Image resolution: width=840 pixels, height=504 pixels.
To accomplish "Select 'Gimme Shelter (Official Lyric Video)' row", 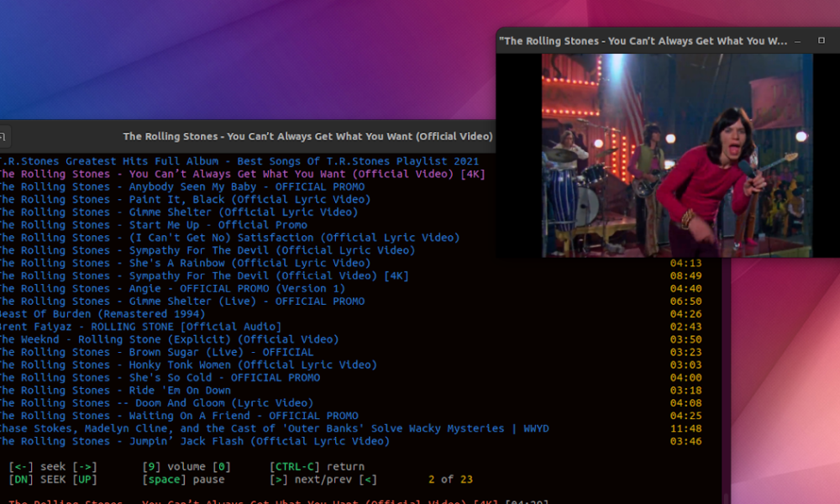I will point(179,212).
